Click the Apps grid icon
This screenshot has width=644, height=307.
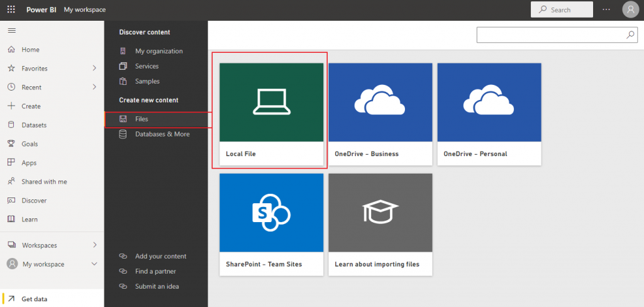pos(11,163)
